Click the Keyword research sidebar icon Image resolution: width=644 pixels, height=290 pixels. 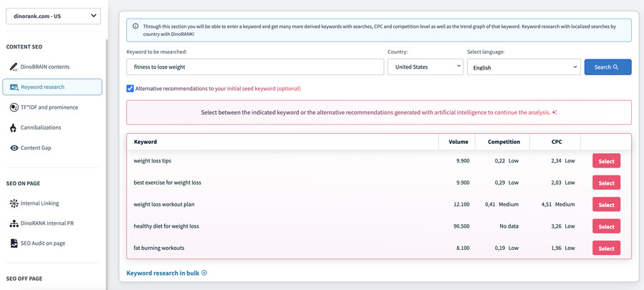pos(14,87)
